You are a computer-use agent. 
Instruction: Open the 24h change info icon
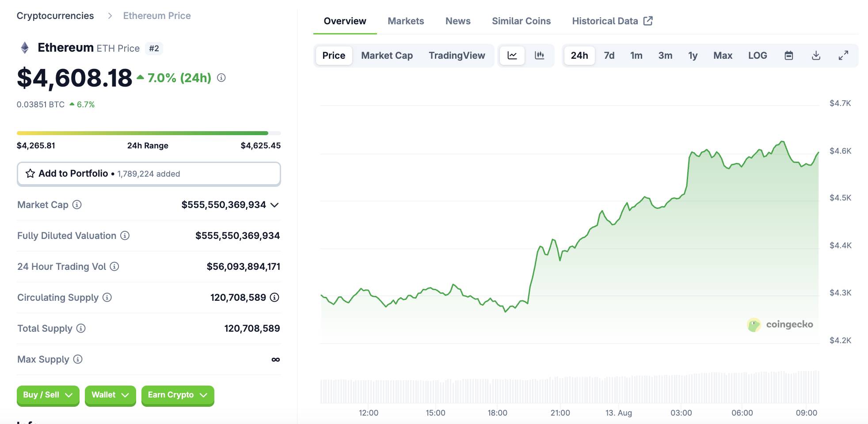221,78
